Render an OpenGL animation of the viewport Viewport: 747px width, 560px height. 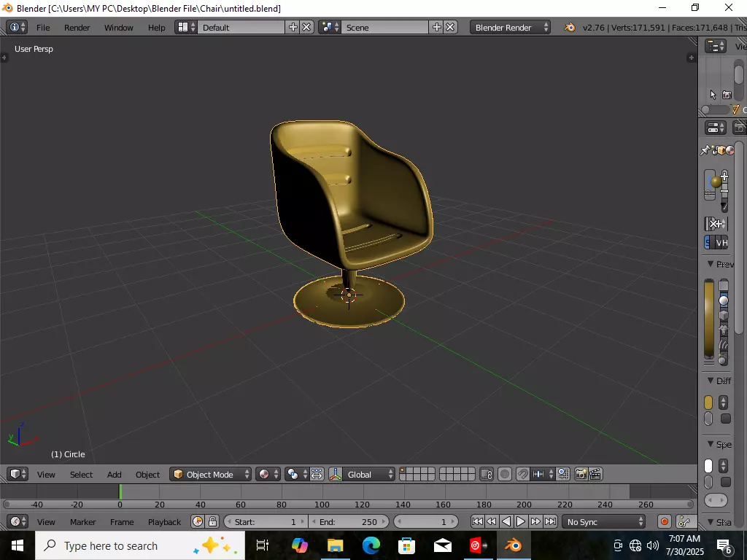click(595, 474)
